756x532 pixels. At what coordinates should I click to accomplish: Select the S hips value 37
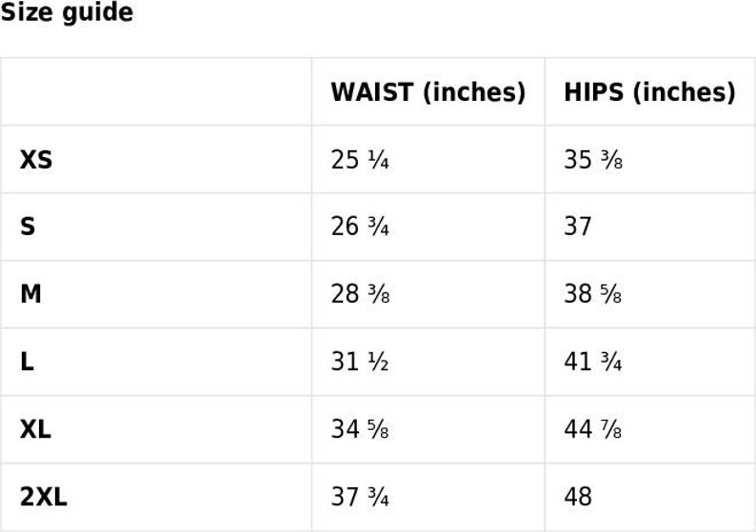(578, 227)
